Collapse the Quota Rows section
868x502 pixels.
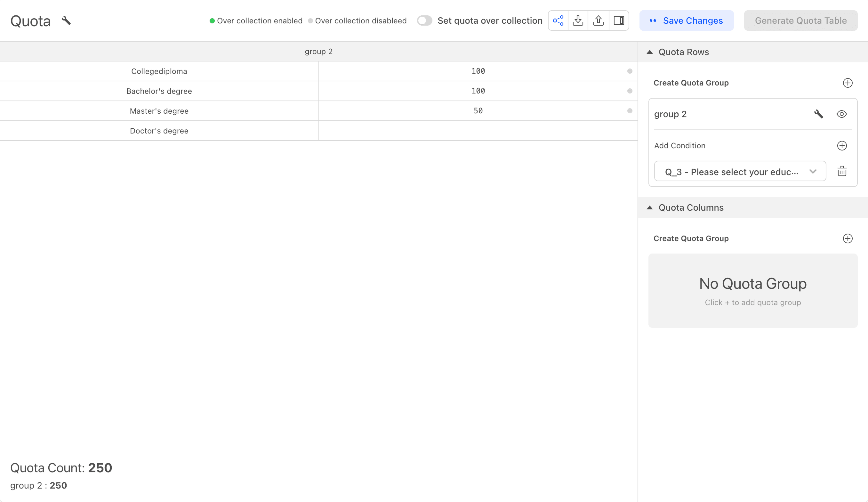(650, 52)
